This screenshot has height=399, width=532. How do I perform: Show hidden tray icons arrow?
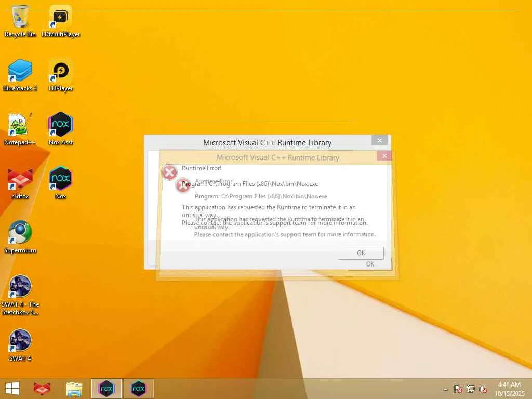[445, 389]
